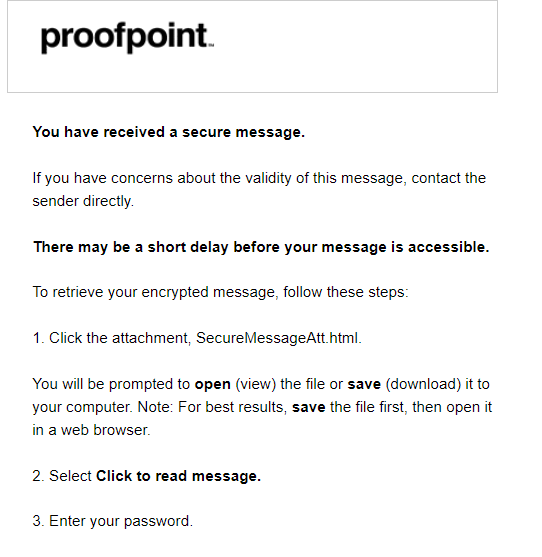Click the SecureMessageAtt.html file name
The image size is (542, 557).
tap(278, 338)
